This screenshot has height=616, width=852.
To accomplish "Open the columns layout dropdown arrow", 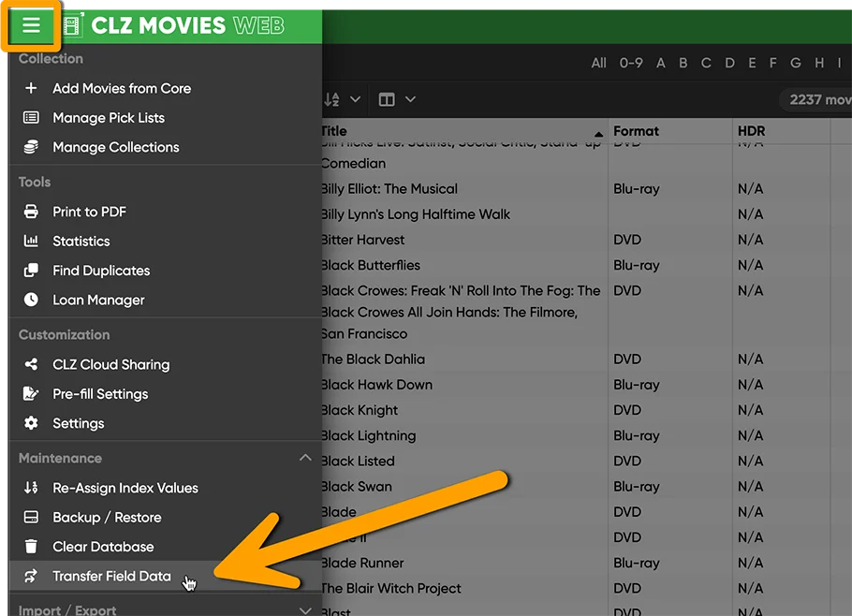I will [x=410, y=99].
